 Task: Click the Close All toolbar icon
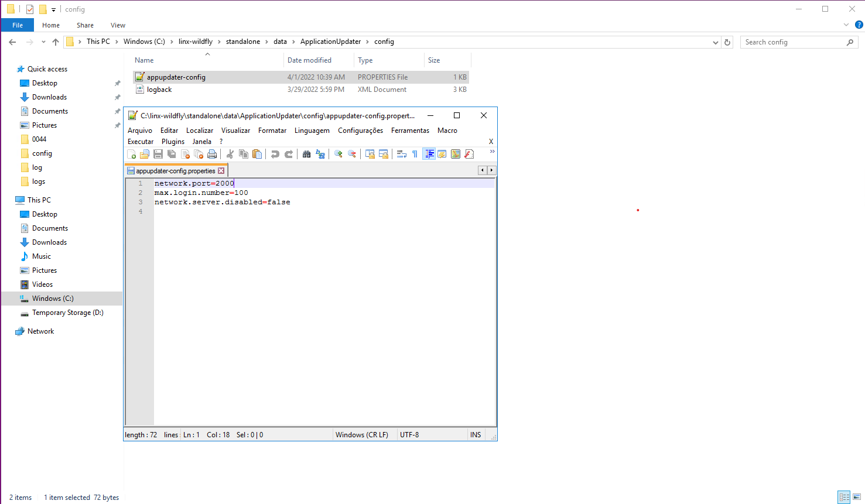coord(199,154)
